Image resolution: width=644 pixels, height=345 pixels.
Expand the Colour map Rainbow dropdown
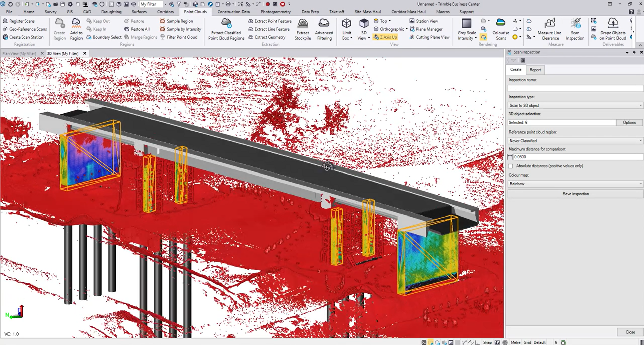pyautogui.click(x=575, y=184)
